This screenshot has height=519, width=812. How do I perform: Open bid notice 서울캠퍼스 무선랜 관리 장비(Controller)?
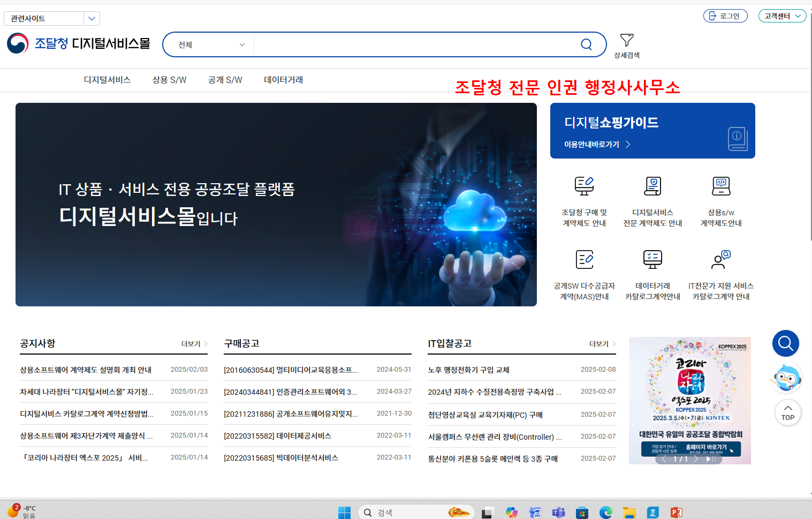(495, 437)
